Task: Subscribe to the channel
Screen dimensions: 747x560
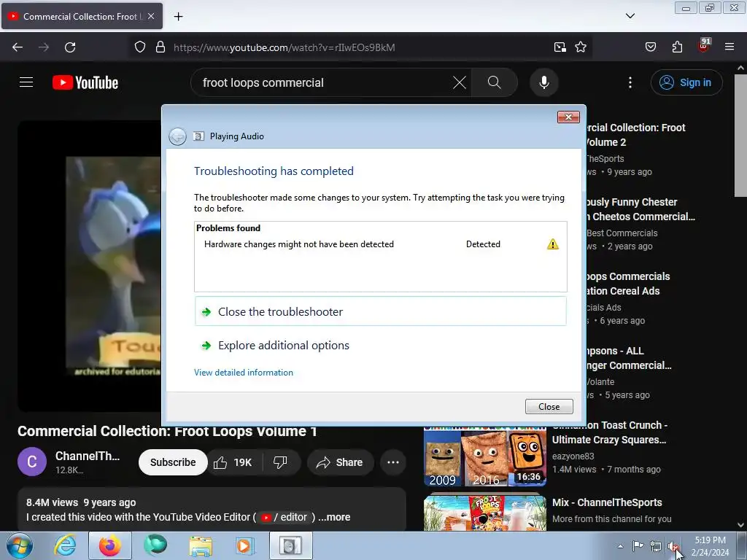Action: tap(173, 462)
